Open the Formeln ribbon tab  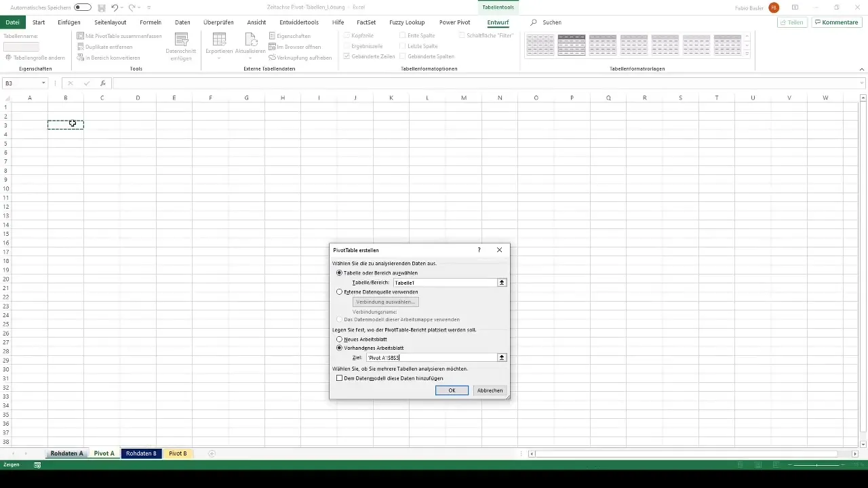pos(151,22)
